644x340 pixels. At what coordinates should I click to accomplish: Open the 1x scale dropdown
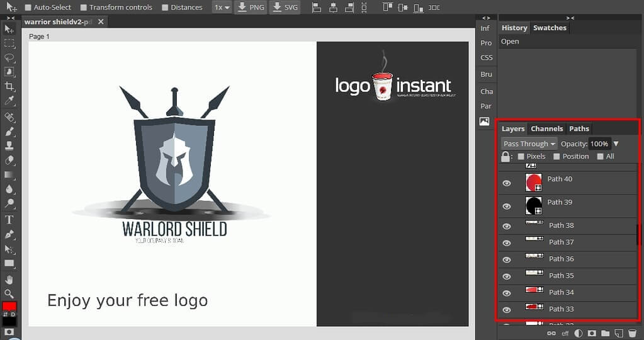pyautogui.click(x=222, y=8)
